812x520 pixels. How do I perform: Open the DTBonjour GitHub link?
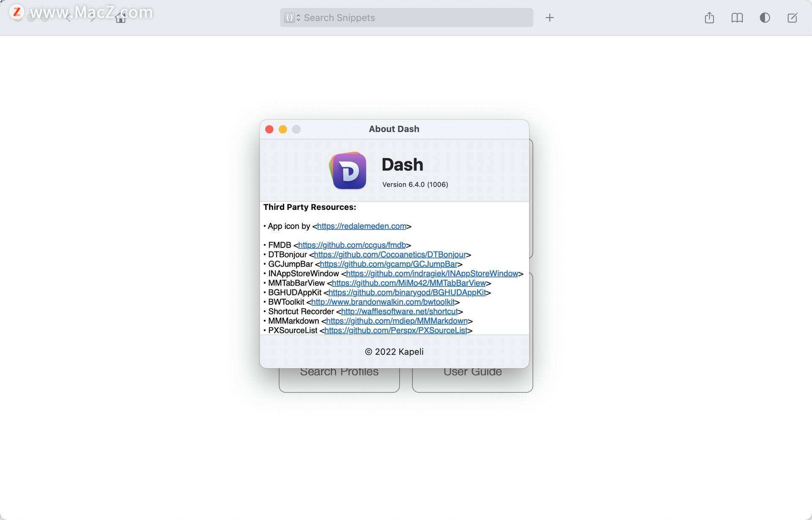(390, 255)
